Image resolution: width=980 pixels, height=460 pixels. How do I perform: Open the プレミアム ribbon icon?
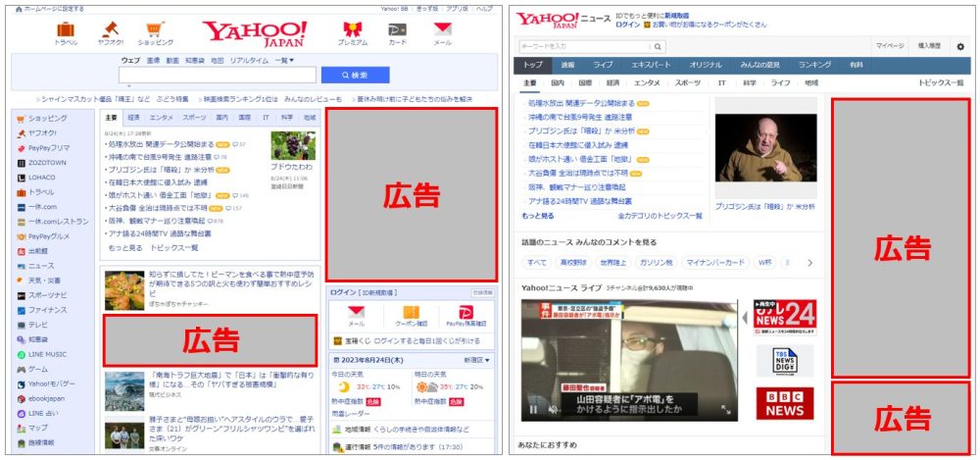coord(353,29)
